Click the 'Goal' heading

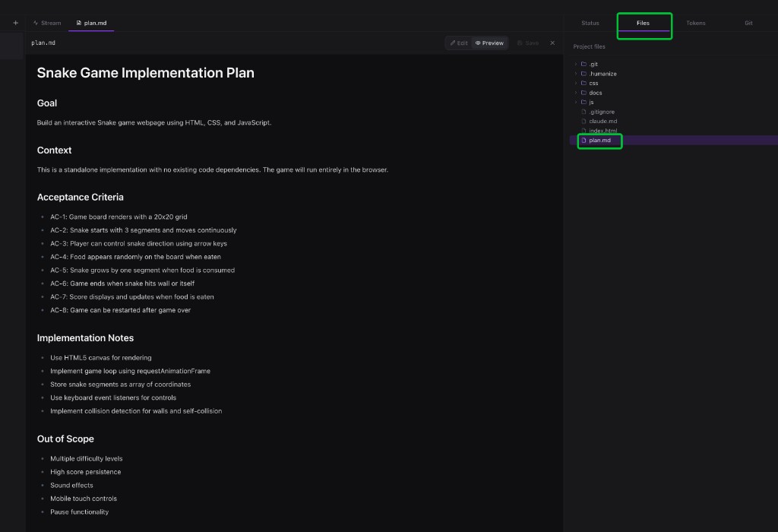(47, 103)
